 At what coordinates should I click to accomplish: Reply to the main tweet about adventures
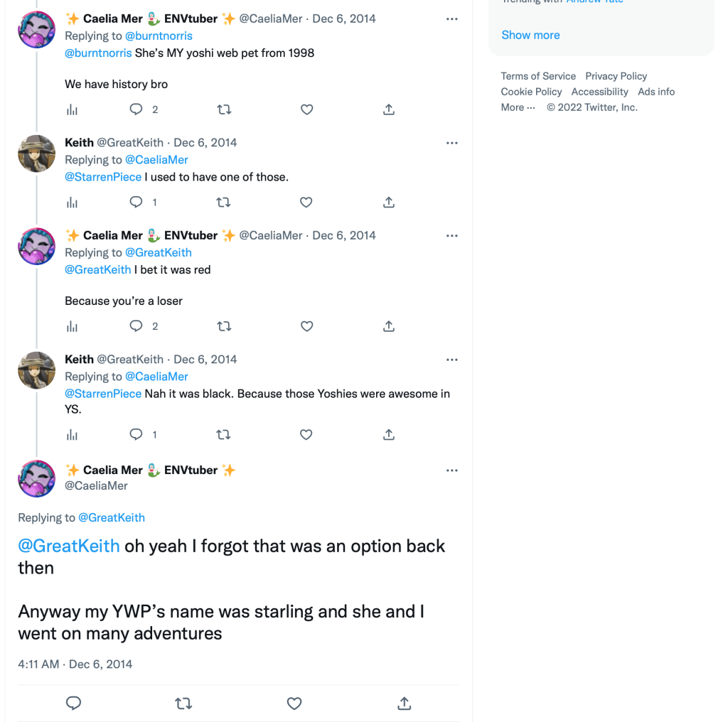73,704
